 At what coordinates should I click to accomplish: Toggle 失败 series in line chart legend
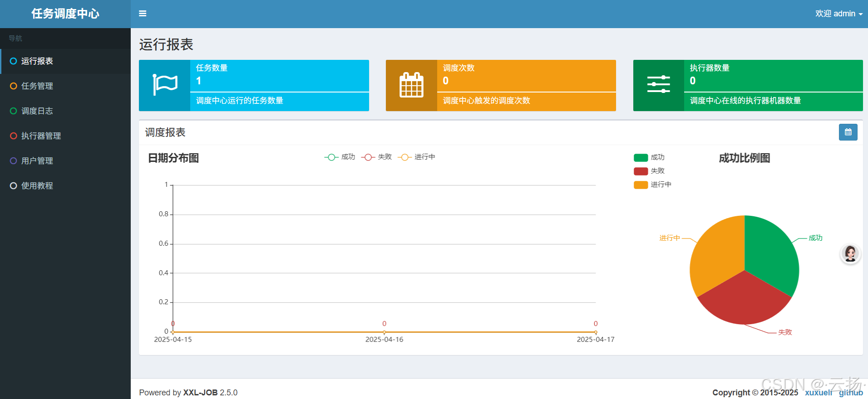(376, 157)
